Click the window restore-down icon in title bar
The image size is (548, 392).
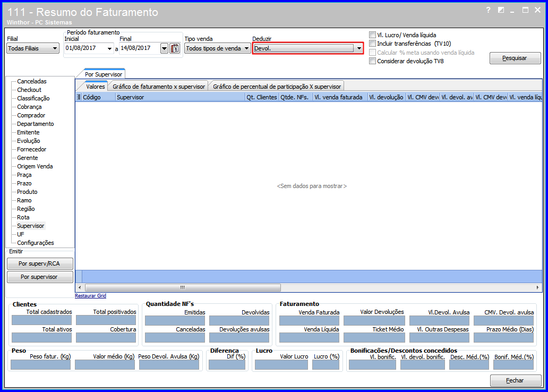point(501,10)
